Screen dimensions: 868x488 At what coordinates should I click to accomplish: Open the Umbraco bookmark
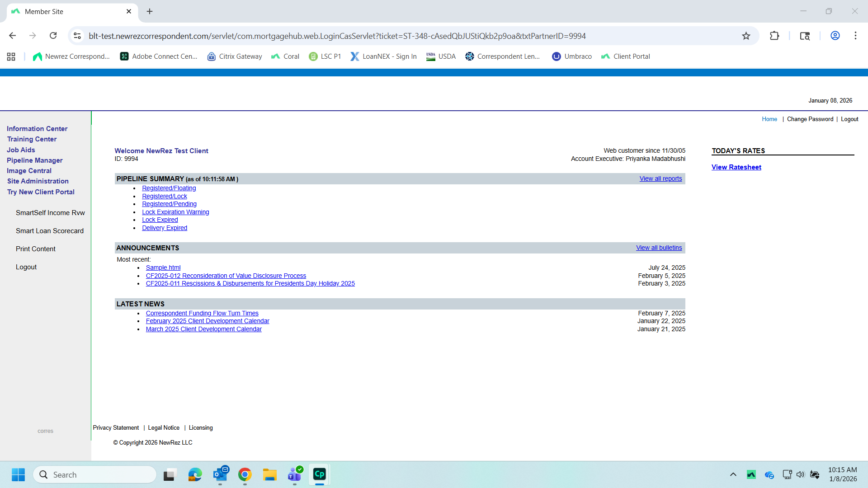pyautogui.click(x=572, y=56)
